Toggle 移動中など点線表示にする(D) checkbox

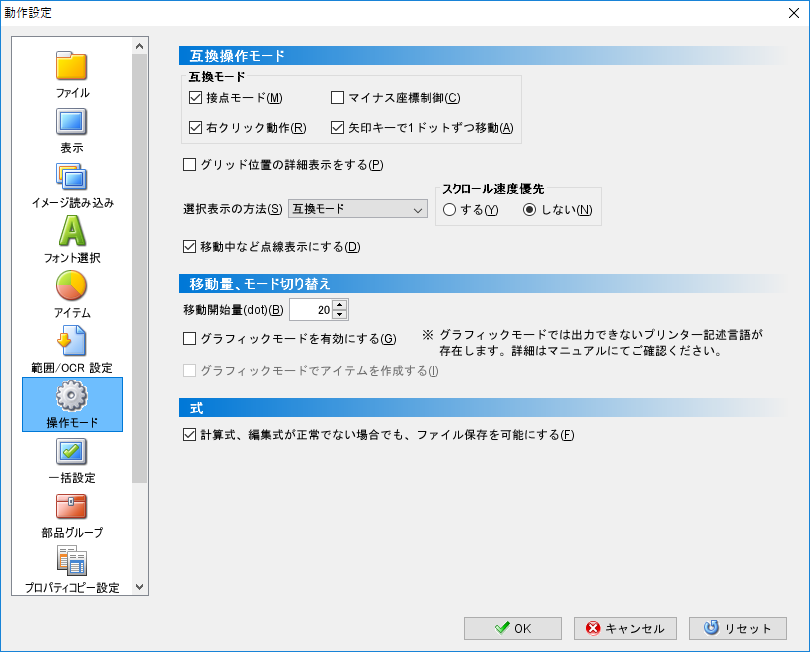click(190, 247)
